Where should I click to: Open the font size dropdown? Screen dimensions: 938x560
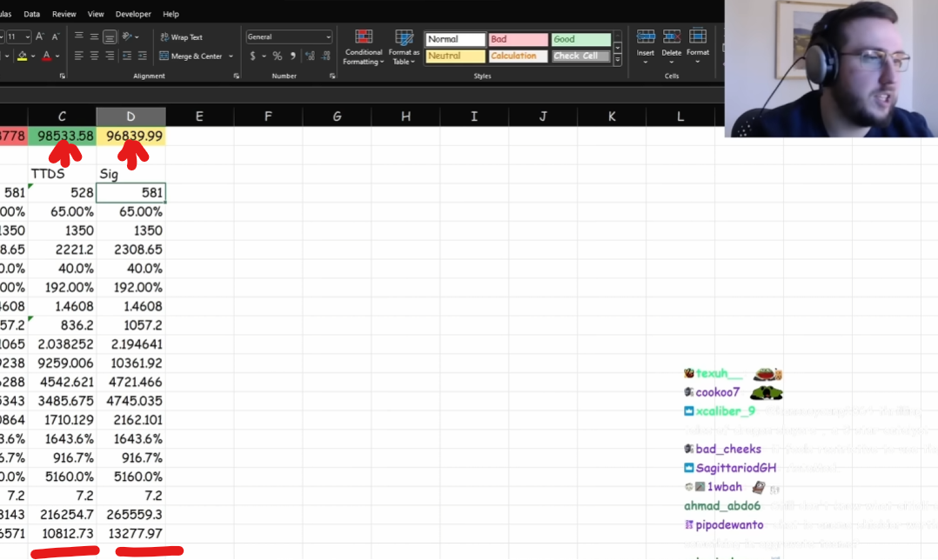point(28,37)
